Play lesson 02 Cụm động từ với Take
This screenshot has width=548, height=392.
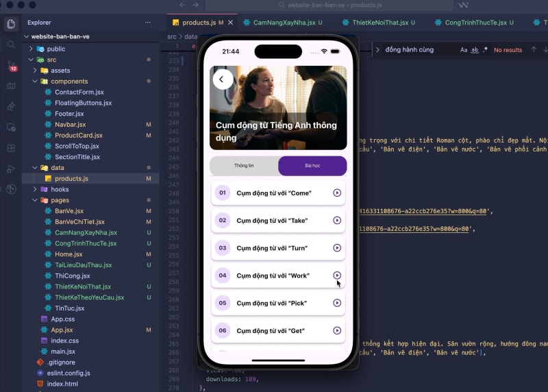tap(337, 220)
